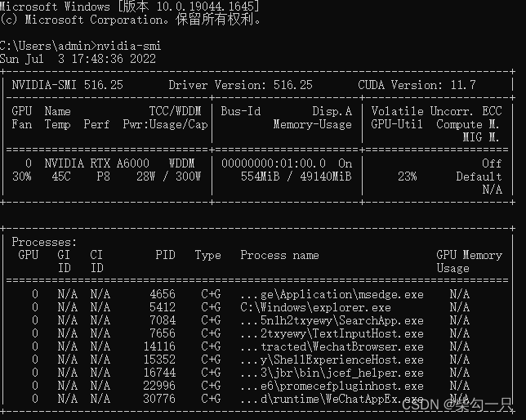Click the temperature value 45C
Screen dimensions: 526x420
tap(61, 176)
